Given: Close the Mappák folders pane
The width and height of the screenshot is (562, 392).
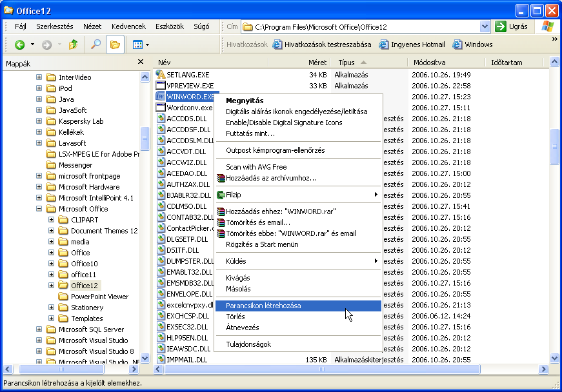Looking at the screenshot, I should click(x=141, y=62).
